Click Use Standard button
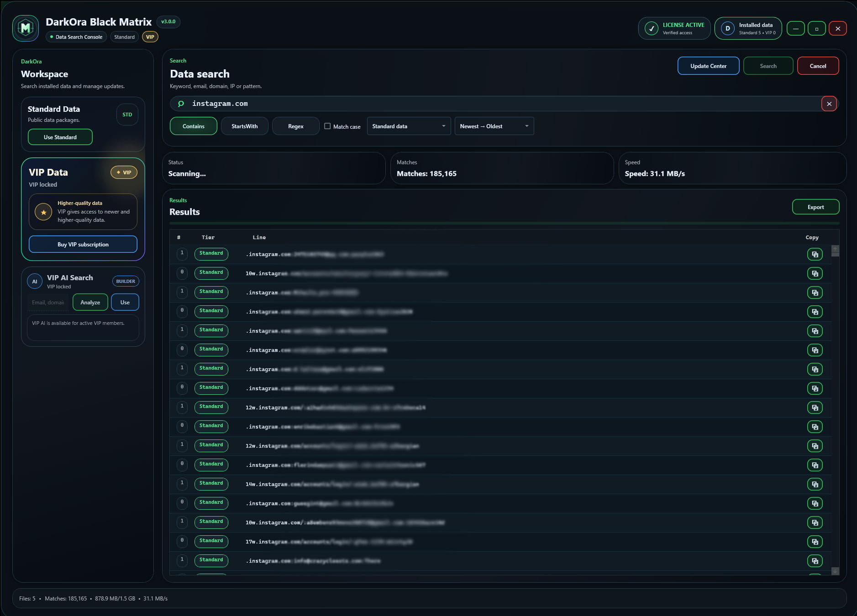The image size is (857, 616). click(60, 137)
